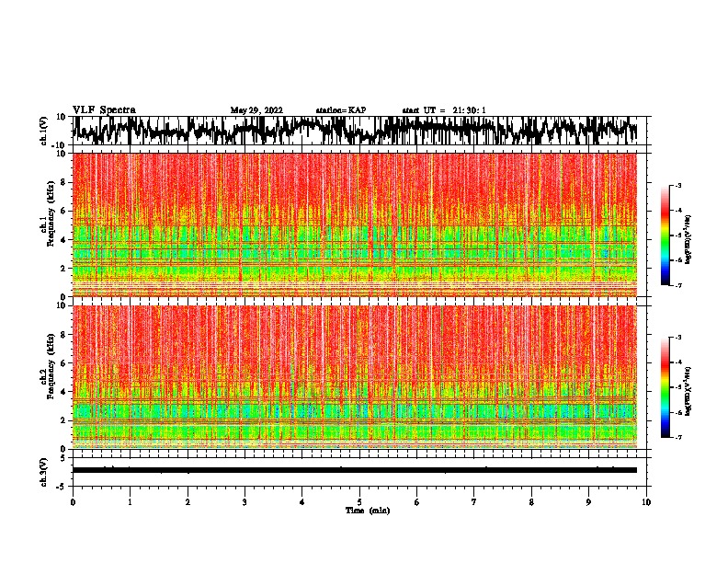The width and height of the screenshot is (728, 563).
Task: Click the ch.2 spectrogram 6 kHz tick label
Action: 64,363
